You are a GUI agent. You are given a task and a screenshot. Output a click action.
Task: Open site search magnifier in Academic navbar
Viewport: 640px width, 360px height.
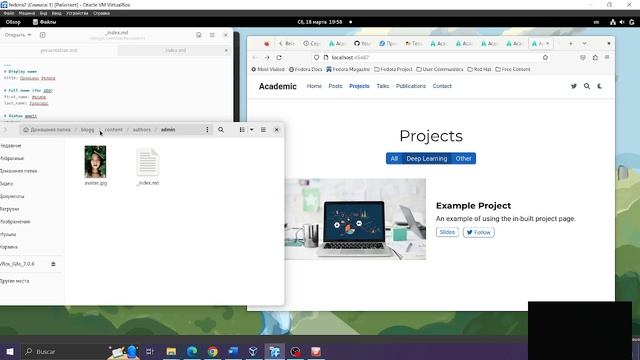[587, 86]
